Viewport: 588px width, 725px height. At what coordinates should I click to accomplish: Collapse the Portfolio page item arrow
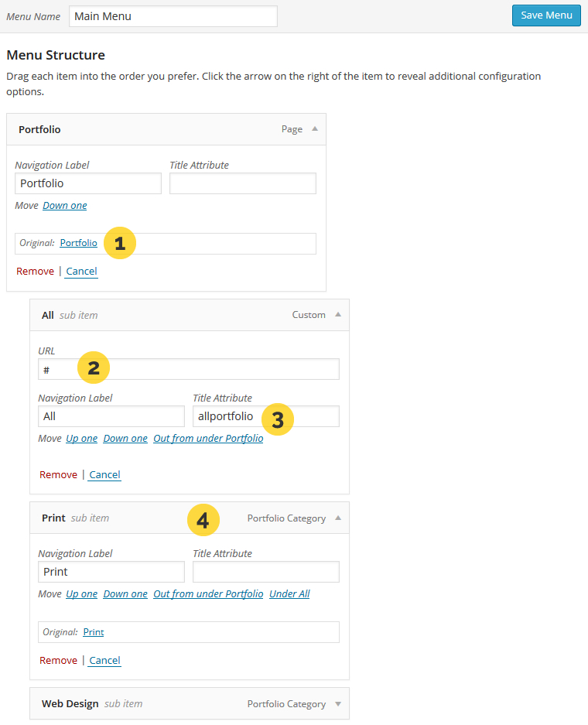pos(315,129)
